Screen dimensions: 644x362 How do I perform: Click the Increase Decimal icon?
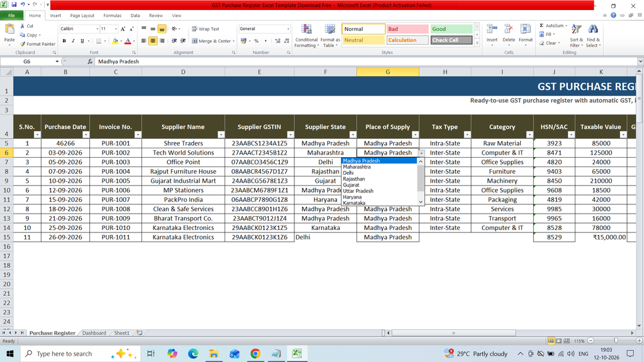(x=277, y=41)
